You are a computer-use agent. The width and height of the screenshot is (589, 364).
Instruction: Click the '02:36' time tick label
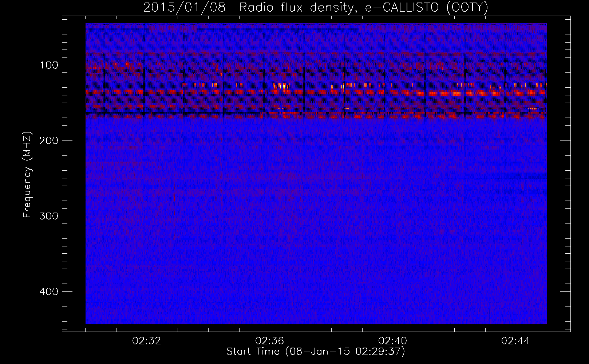tap(270, 341)
